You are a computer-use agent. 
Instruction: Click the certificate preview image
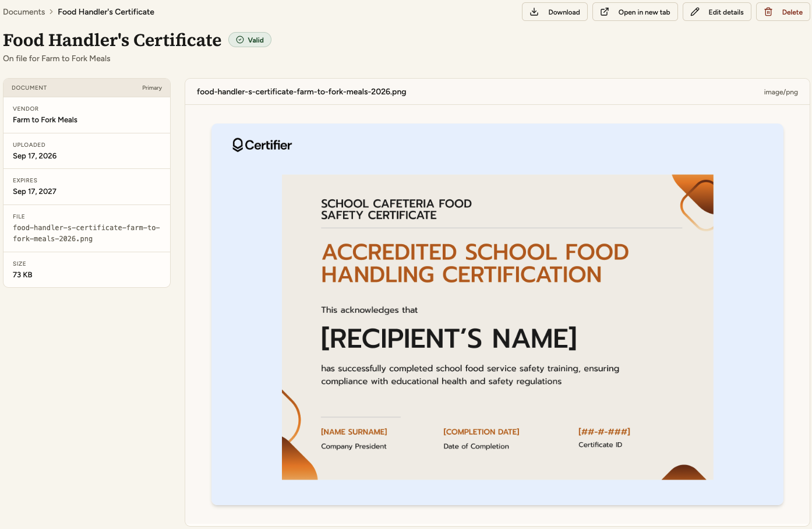(x=497, y=315)
